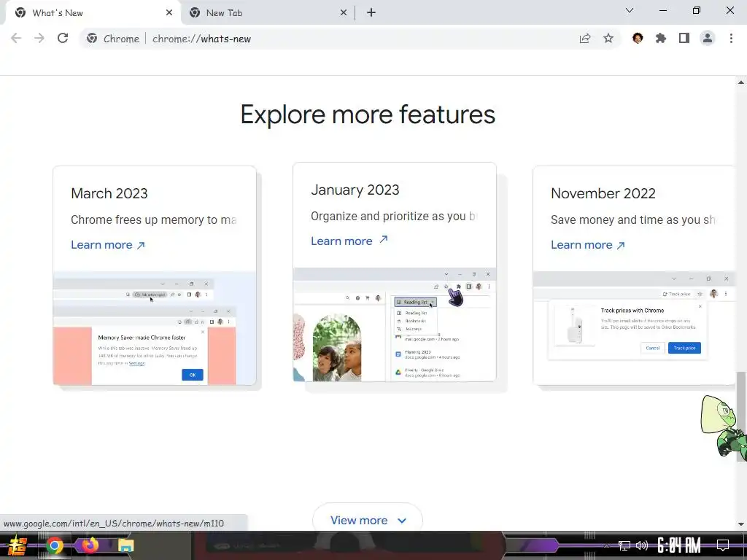
Task: Click the volume speaker icon in tray
Action: 642,545
